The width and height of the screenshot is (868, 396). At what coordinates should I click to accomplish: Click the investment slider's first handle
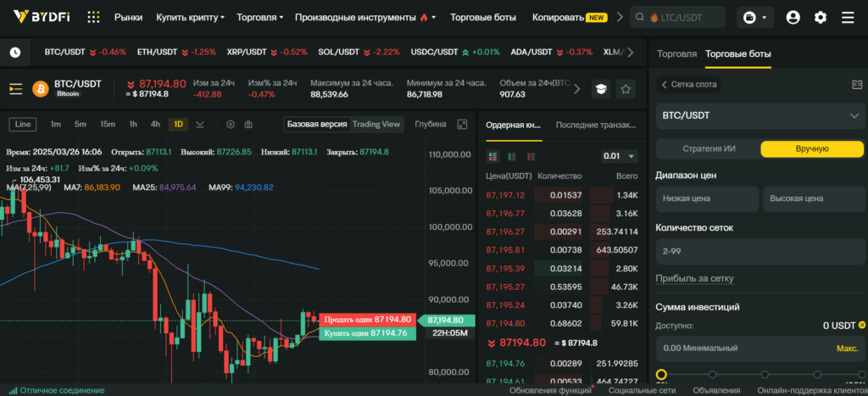(x=661, y=375)
